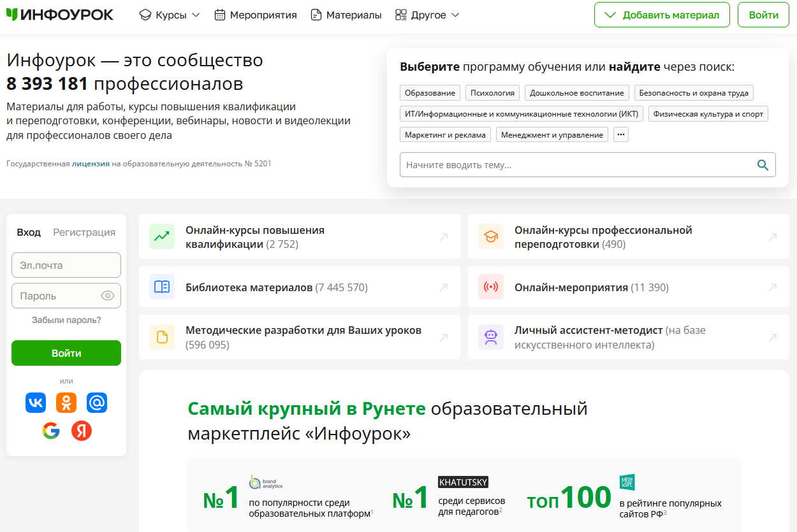Open the Добавить материал dropdown button
The image size is (797, 532).
click(662, 14)
